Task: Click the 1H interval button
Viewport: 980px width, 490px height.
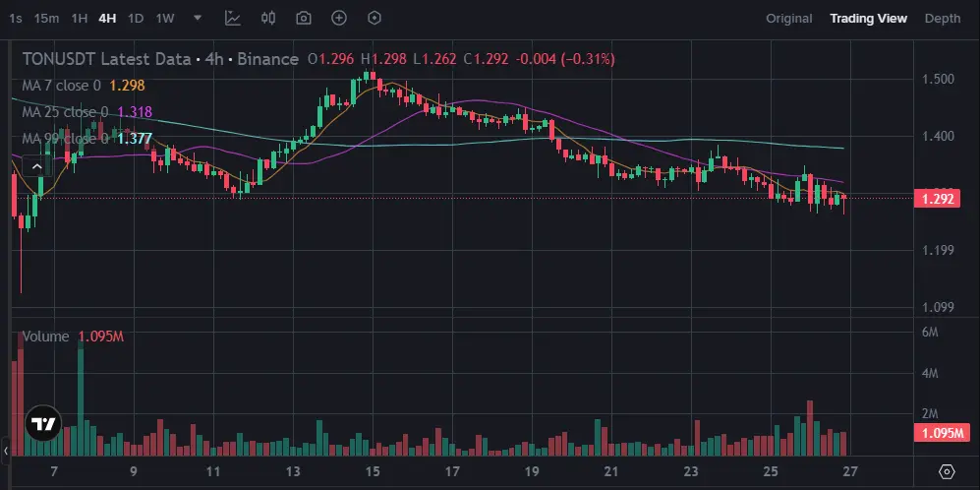Action: (80, 18)
